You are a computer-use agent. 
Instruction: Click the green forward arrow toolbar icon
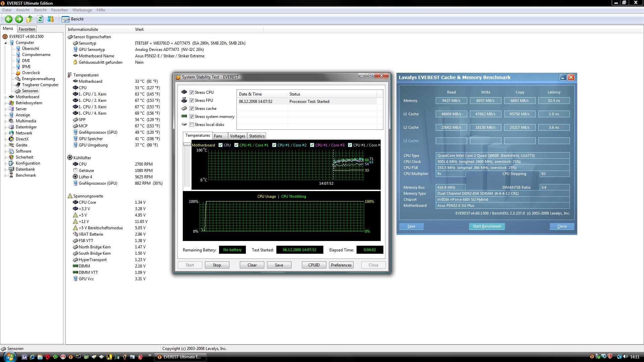pyautogui.click(x=19, y=19)
